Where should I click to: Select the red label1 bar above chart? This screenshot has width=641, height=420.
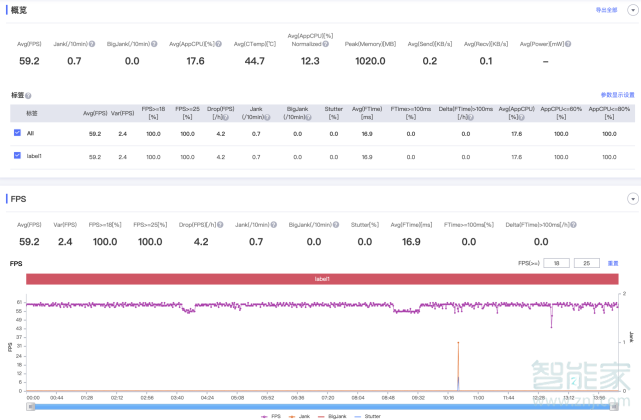(322, 279)
